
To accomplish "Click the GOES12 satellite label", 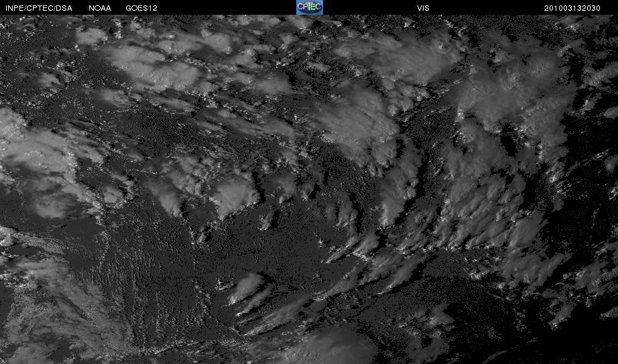I will click(x=141, y=8).
